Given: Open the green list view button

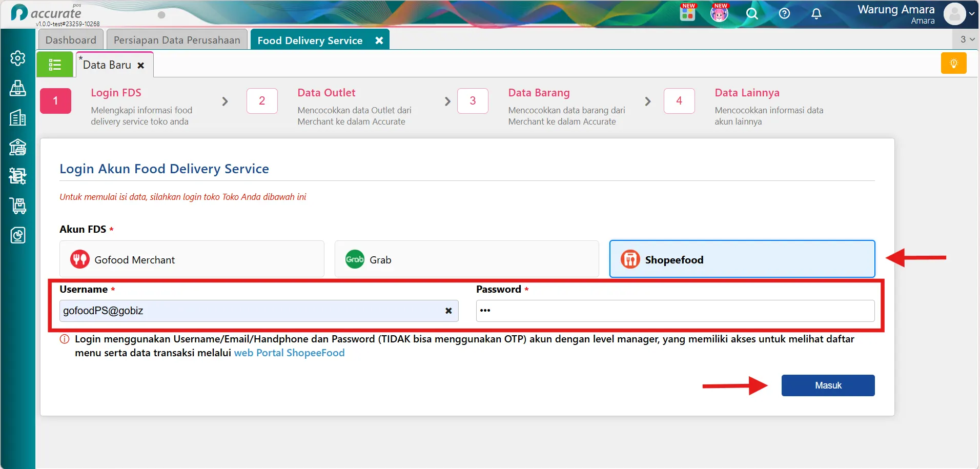Looking at the screenshot, I should 55,65.
